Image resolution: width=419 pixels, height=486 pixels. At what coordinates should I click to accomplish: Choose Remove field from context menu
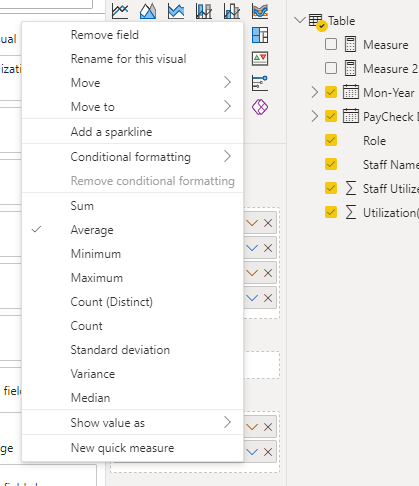(133, 35)
